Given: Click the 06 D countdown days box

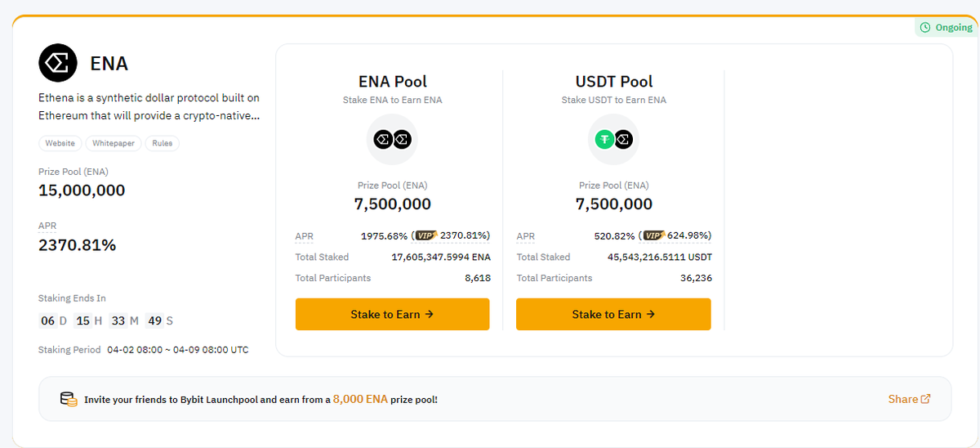Looking at the screenshot, I should [47, 320].
